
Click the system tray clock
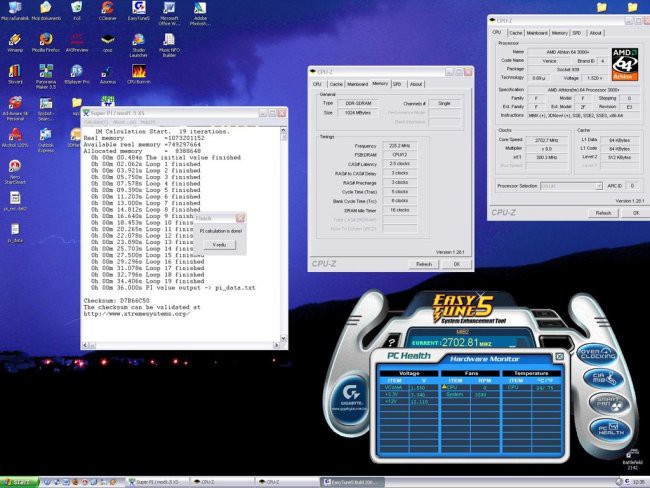click(639, 482)
